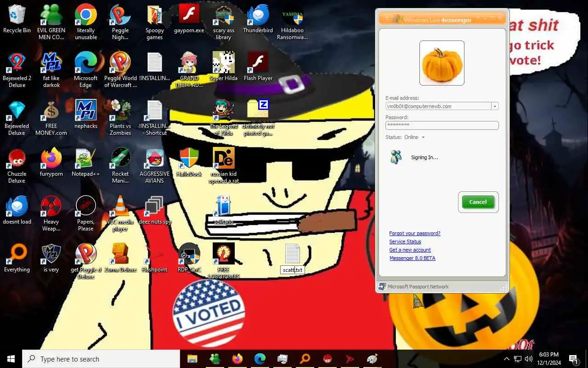588x368 pixels.
Task: Click the 'doesnt load' Thunderbird shortcut
Action: pos(17,210)
